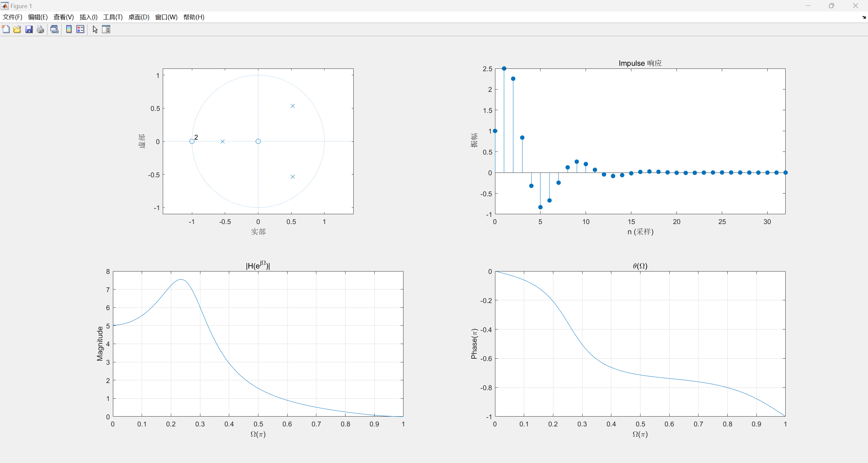Screen dimensions: 868x463
Task: Click the dock figure arrow at top right
Action: 864,17
